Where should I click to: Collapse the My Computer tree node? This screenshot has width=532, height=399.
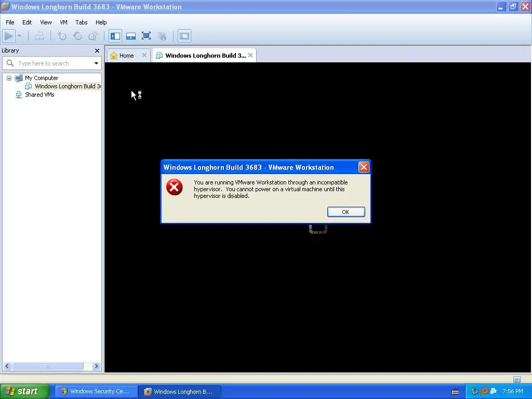pos(9,78)
